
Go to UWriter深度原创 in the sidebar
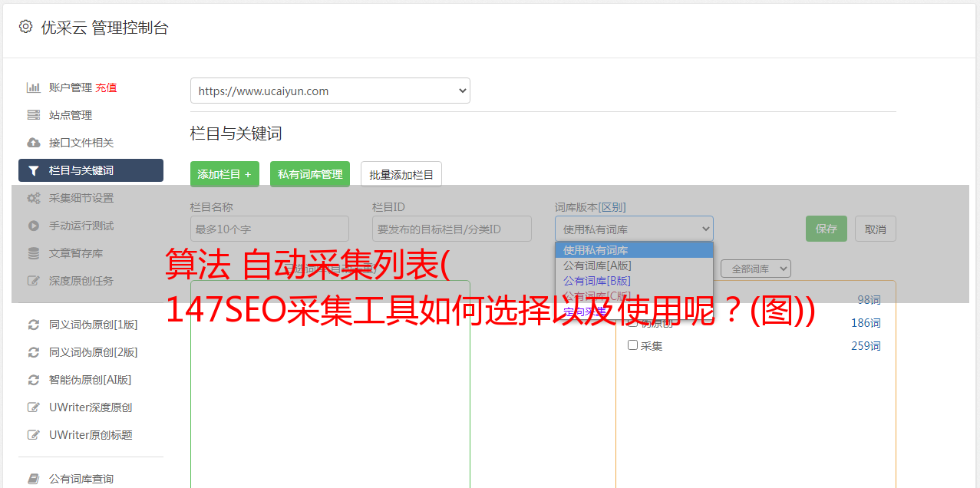(91, 407)
